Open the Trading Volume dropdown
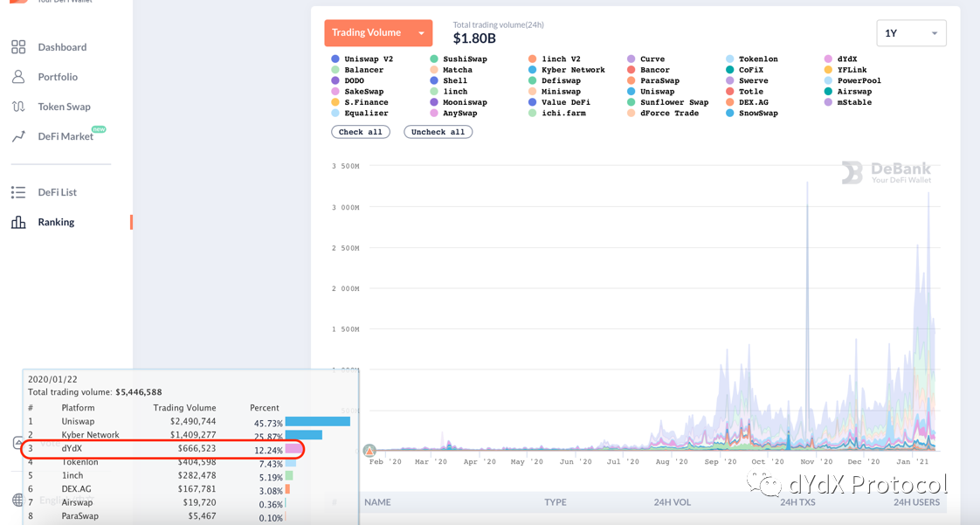The width and height of the screenshot is (980, 525). click(377, 33)
